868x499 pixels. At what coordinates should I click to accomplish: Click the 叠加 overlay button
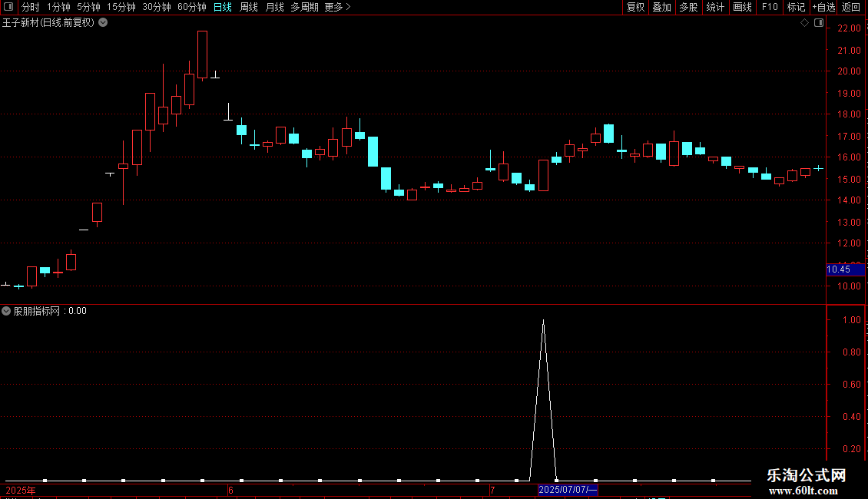point(662,7)
